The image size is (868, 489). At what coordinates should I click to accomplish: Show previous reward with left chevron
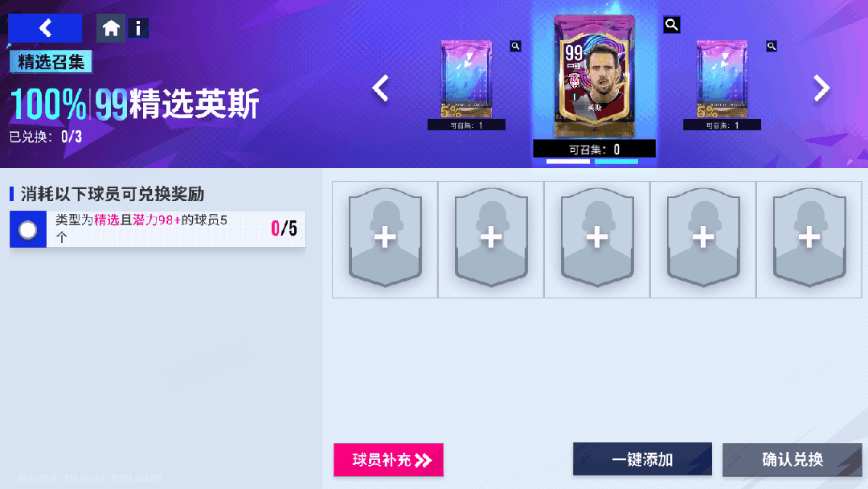(x=380, y=88)
